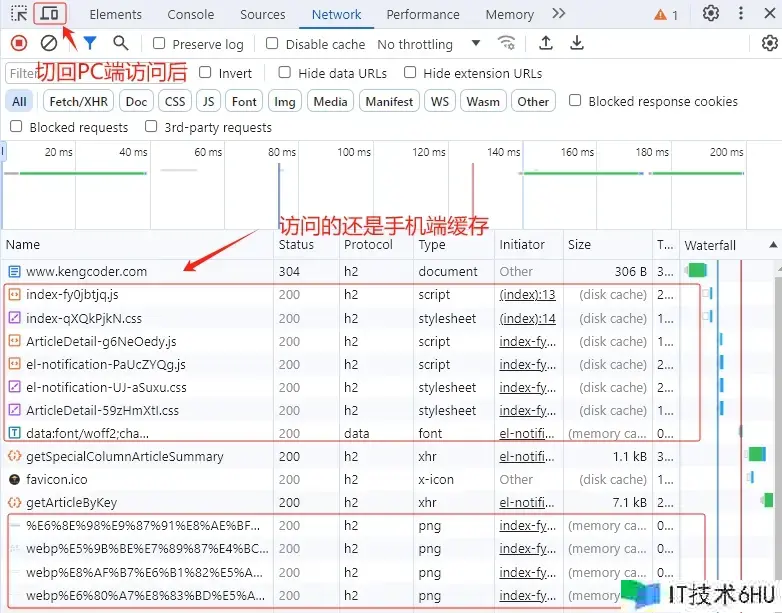Tick the Hide data URLs checkbox
Viewport: 782px width, 613px height.
pos(285,73)
